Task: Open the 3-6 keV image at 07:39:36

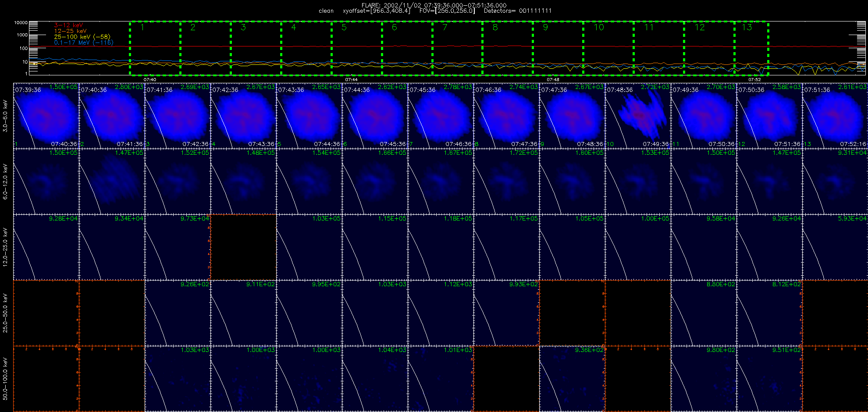Action: (46, 115)
